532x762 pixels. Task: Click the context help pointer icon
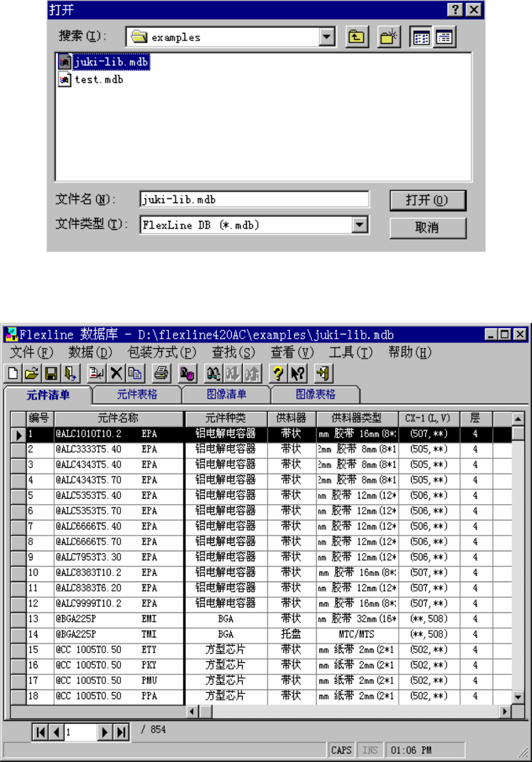click(x=297, y=373)
